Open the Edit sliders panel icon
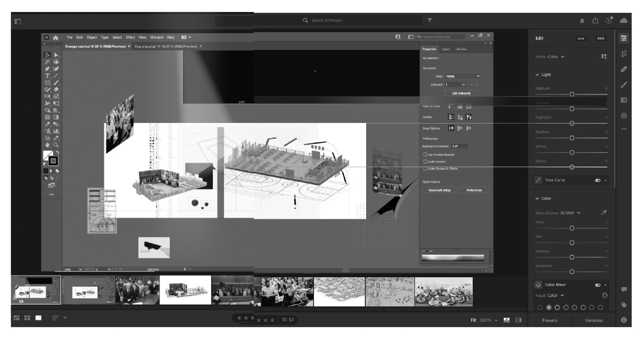This screenshot has height=338, width=644. pyautogui.click(x=624, y=38)
